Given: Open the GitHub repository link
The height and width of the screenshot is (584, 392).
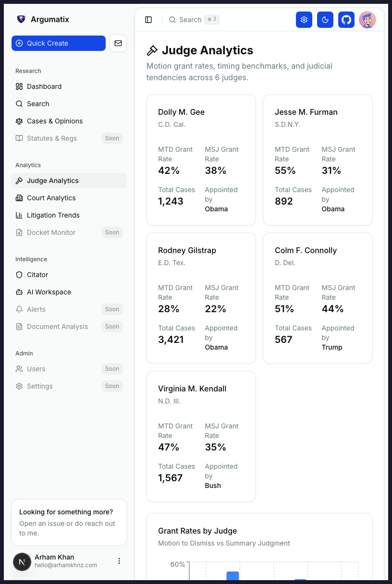Looking at the screenshot, I should click(x=346, y=20).
